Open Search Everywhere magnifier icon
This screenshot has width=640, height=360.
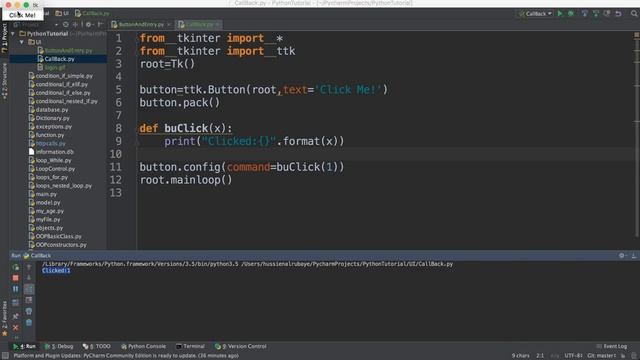click(634, 13)
